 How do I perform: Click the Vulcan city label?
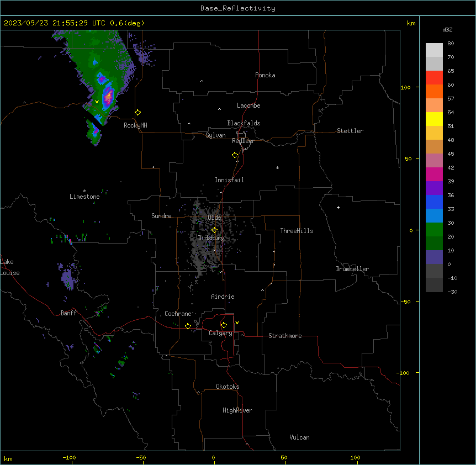[x=299, y=437]
